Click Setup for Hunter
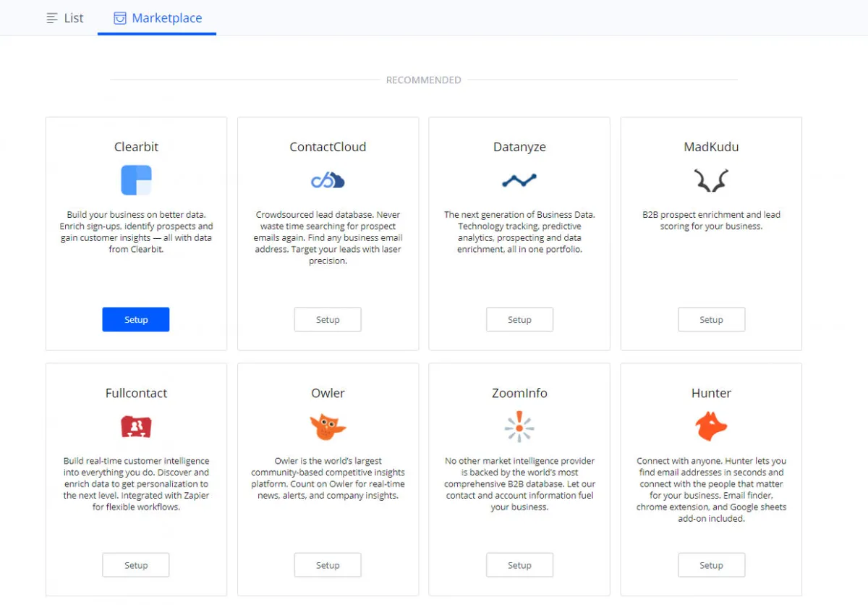 711,565
